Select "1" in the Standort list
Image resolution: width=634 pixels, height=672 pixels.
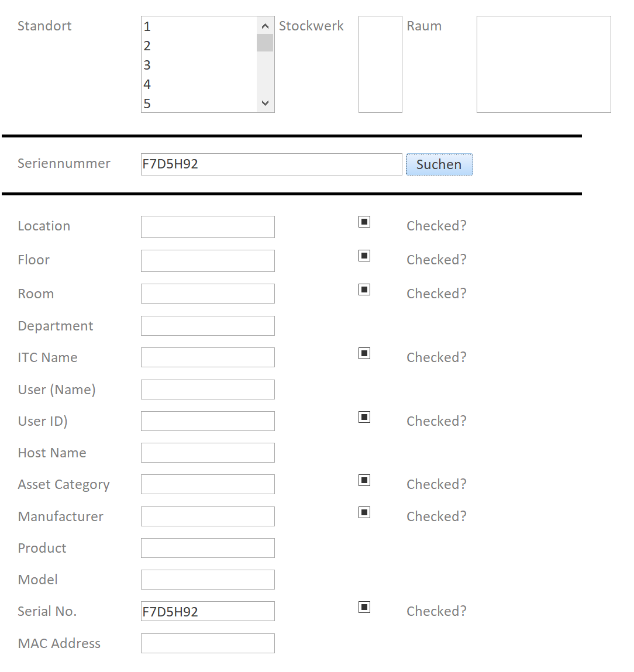(175, 26)
